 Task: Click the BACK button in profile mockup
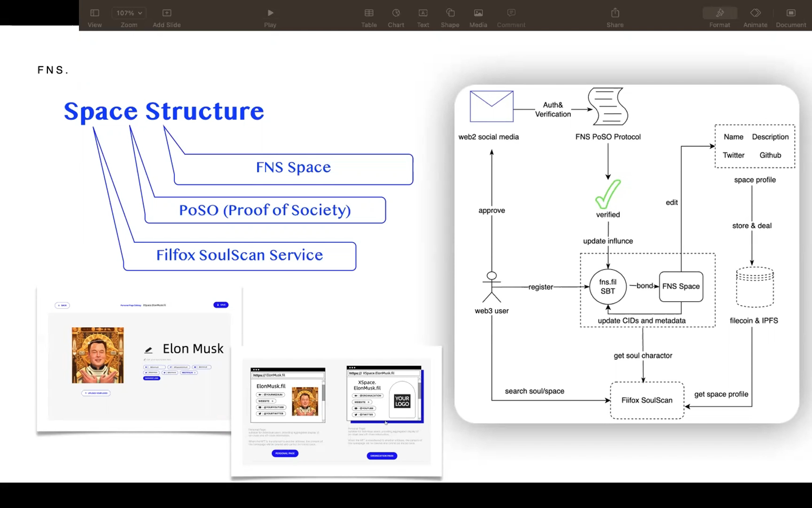(x=62, y=305)
